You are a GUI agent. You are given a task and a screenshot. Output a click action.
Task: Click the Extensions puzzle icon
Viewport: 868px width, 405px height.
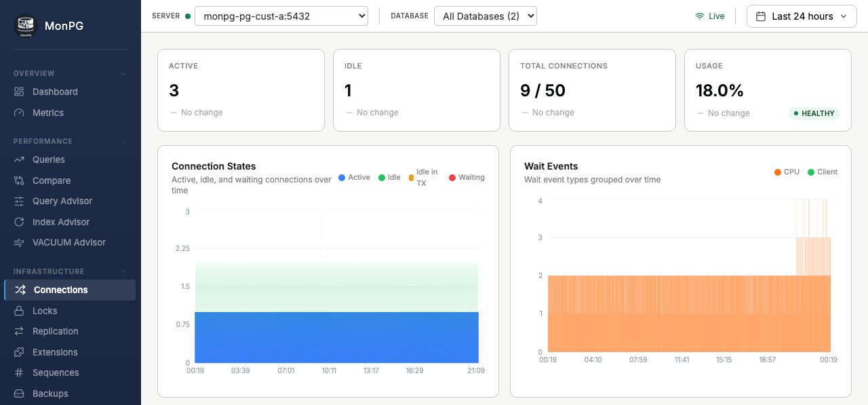19,353
